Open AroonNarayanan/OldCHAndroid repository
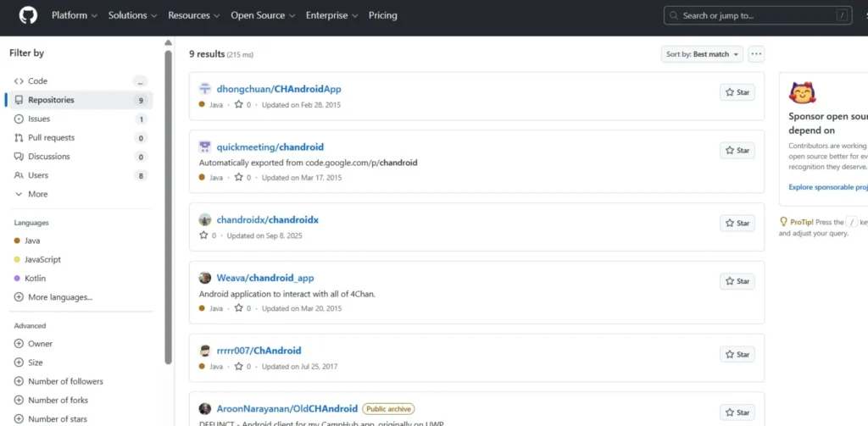Screen dimensions: 868x426 coord(287,409)
